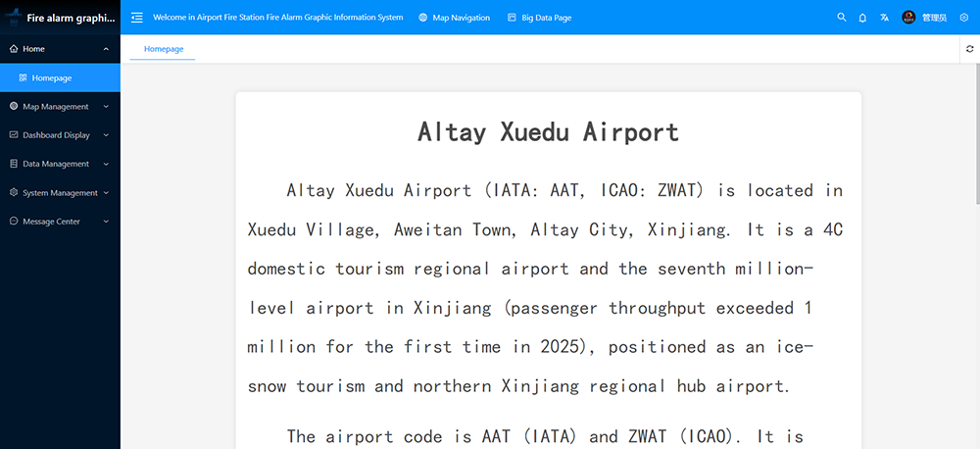This screenshot has height=449, width=980.
Task: Click the Data Management sheet icon
Action: coord(14,164)
